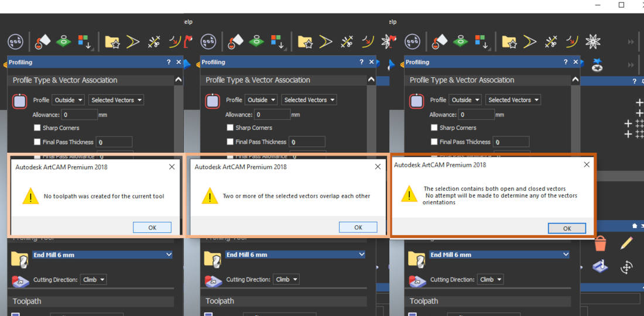644x316 pixels.
Task: Enable Final Pass Thickness in the 'open and closed vectors' warning's panel
Action: click(x=434, y=142)
